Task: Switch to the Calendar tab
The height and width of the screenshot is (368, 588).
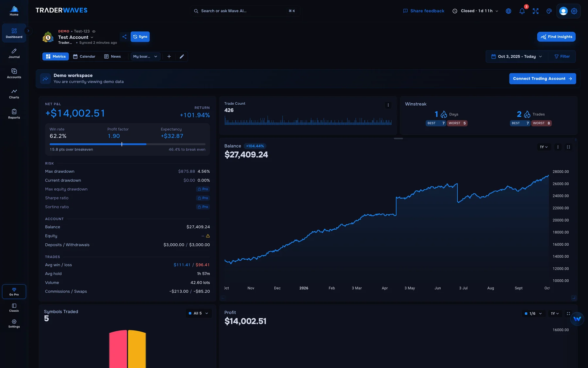Action: click(84, 57)
